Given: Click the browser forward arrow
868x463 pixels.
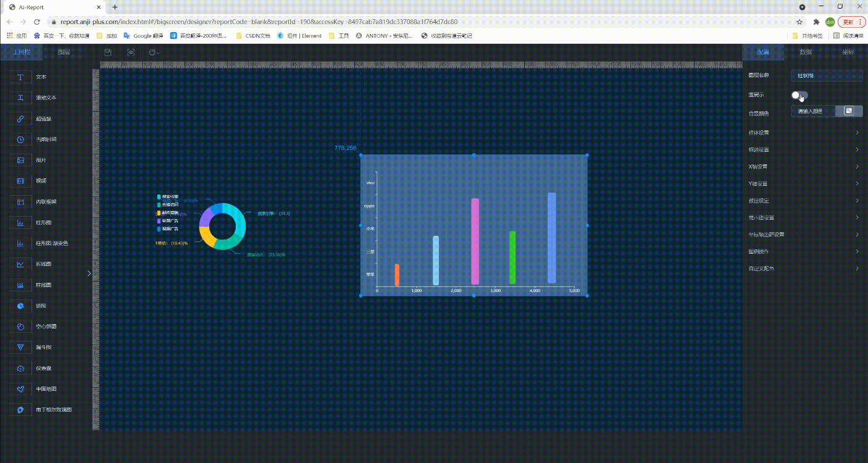Looking at the screenshot, I should click(23, 22).
